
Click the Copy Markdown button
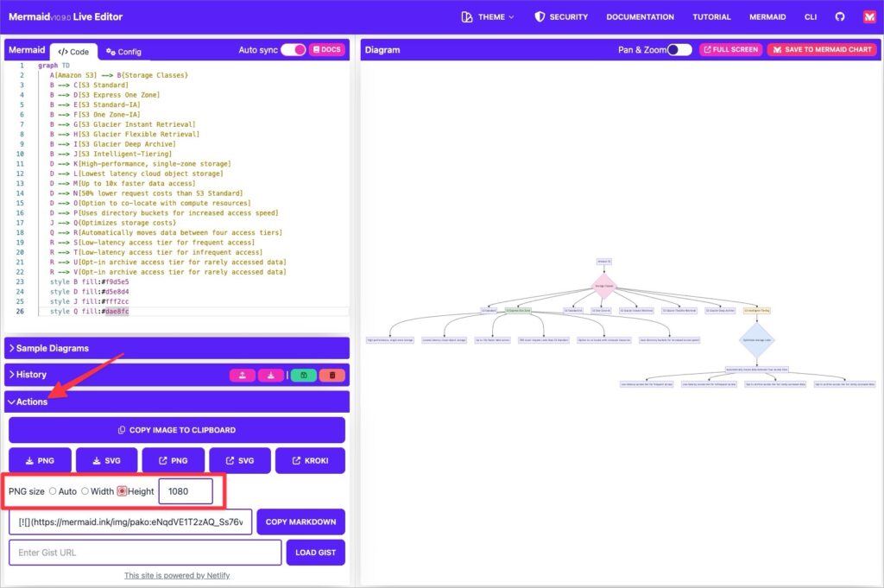300,522
